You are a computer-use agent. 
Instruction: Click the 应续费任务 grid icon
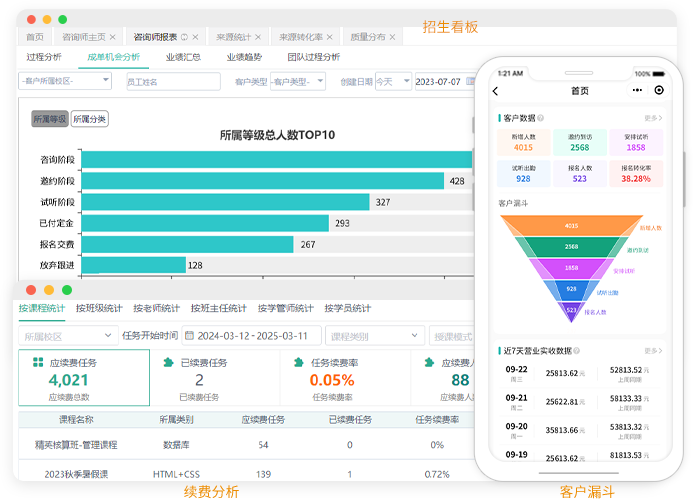pos(38,362)
